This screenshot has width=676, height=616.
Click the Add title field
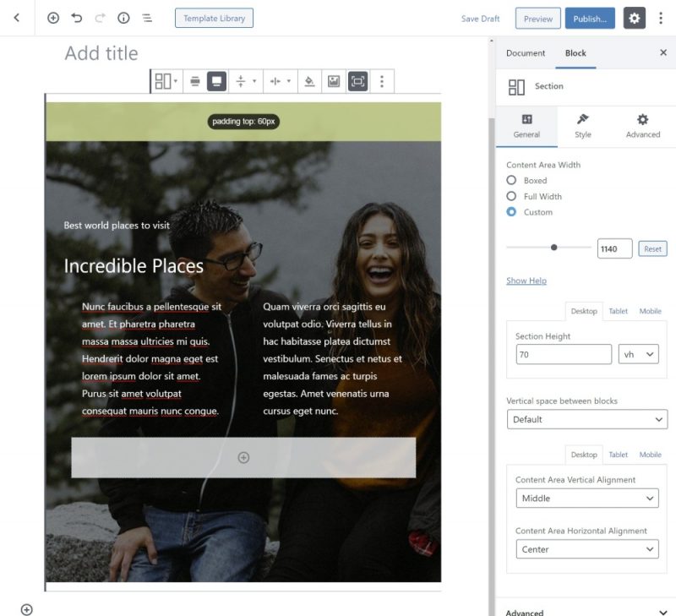[101, 53]
